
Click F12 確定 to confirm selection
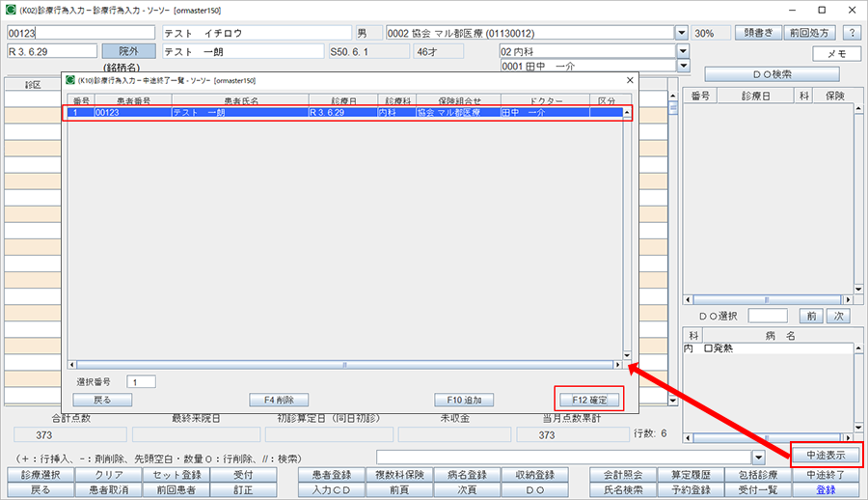[x=588, y=399]
